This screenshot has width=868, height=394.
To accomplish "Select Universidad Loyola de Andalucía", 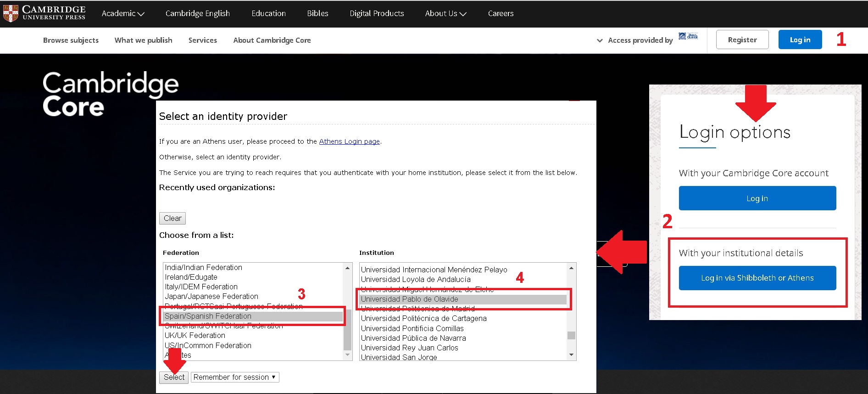I will pos(463,279).
